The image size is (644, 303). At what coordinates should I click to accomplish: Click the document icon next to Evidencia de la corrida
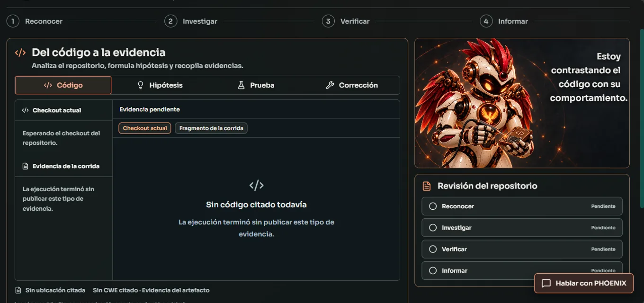pos(26,166)
